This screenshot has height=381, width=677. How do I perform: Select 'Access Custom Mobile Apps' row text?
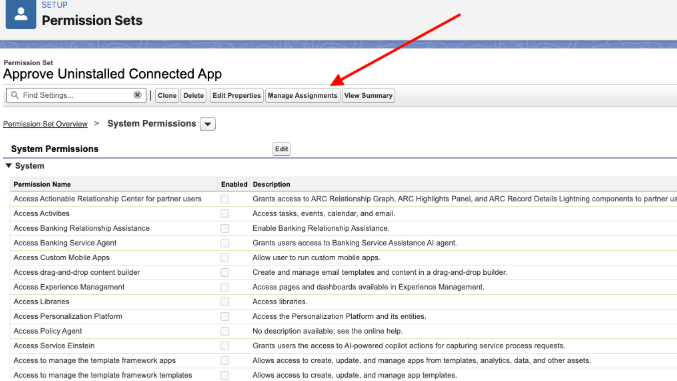coord(61,257)
